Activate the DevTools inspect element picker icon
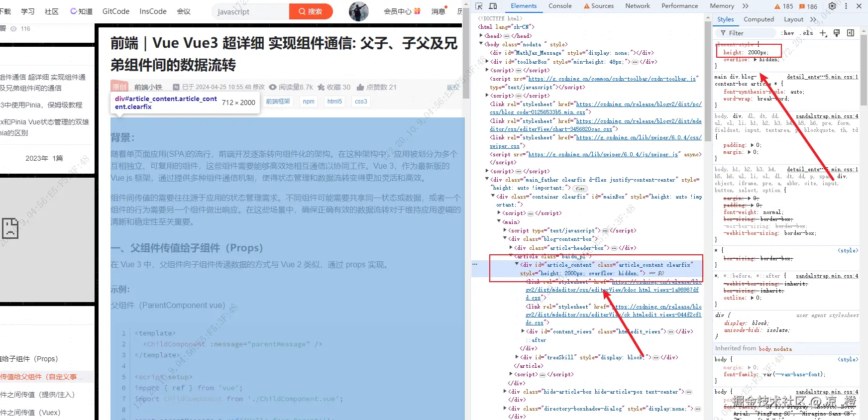 pos(479,6)
